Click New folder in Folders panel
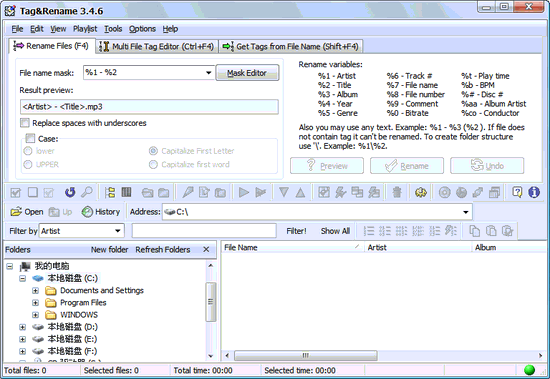 (x=109, y=250)
